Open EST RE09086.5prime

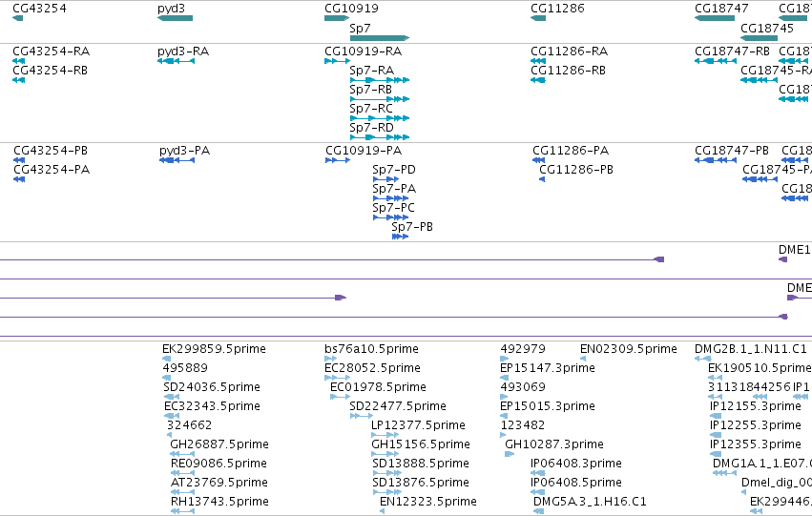(219, 464)
